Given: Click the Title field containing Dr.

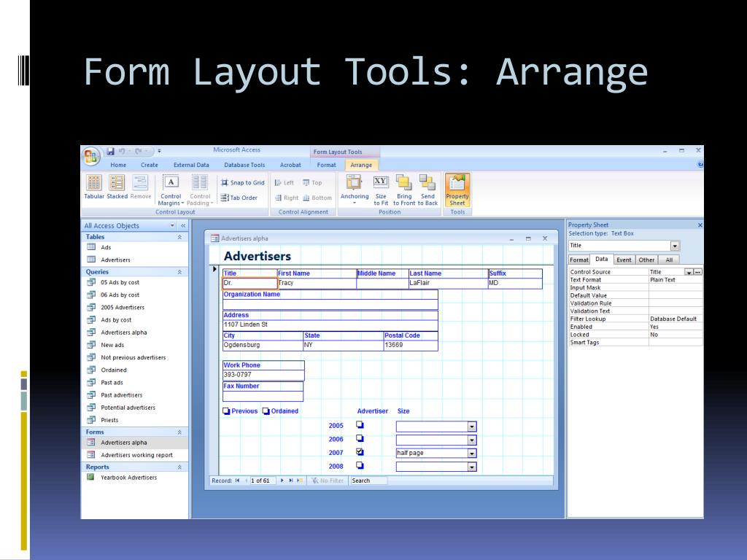Looking at the screenshot, I should click(x=249, y=284).
